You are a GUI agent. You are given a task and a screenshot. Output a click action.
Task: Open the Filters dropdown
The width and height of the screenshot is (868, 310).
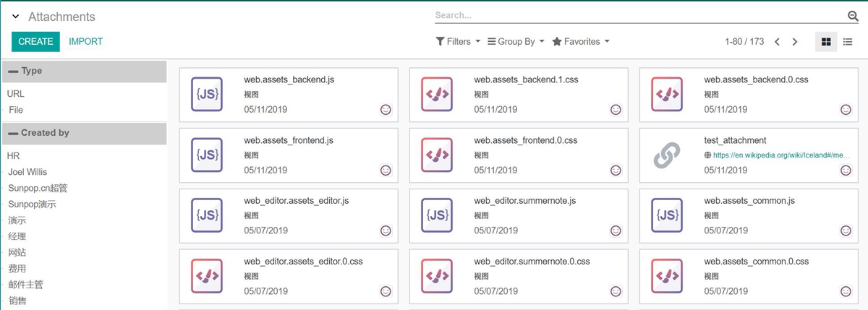[458, 42]
